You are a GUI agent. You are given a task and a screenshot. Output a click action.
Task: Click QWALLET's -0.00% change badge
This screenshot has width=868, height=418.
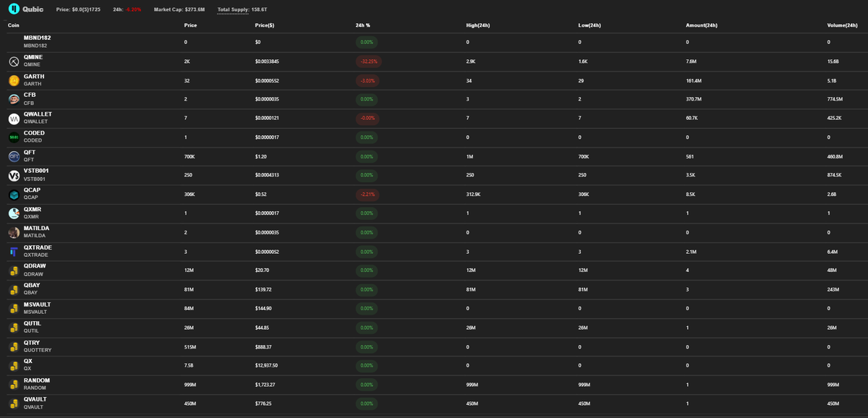(x=367, y=119)
